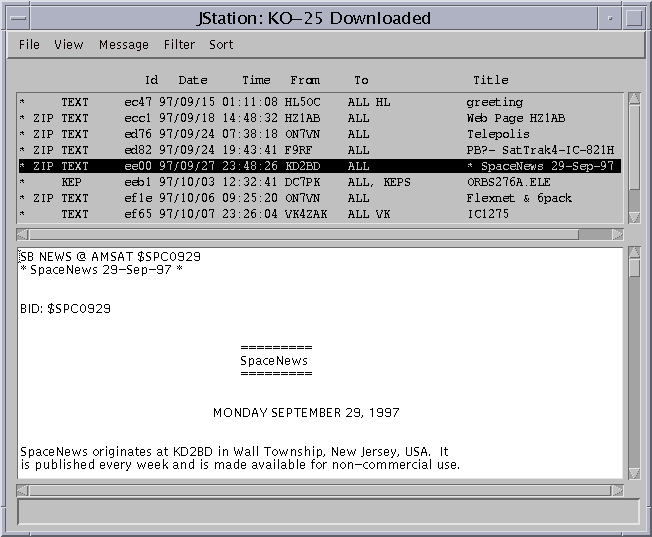The width and height of the screenshot is (652, 537).
Task: Select the 'Flexnet & 6pack' message
Action: tap(320, 198)
